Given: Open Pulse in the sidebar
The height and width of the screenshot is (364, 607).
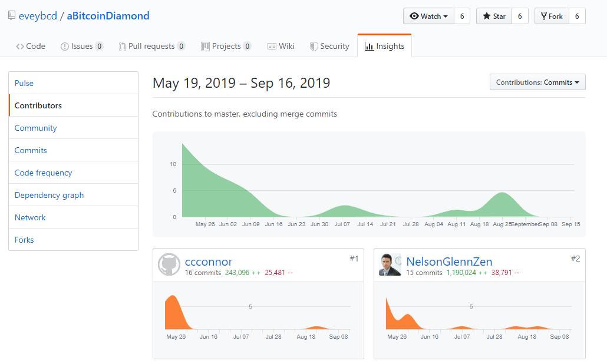Looking at the screenshot, I should pyautogui.click(x=74, y=83).
